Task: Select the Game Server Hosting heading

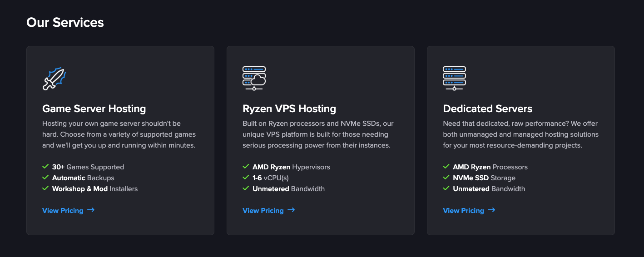Action: pos(94,109)
